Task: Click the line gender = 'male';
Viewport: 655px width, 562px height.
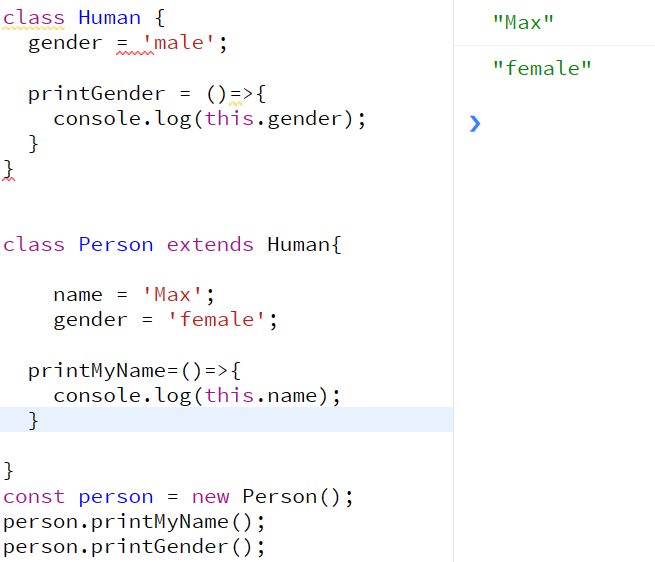Action: [127, 43]
